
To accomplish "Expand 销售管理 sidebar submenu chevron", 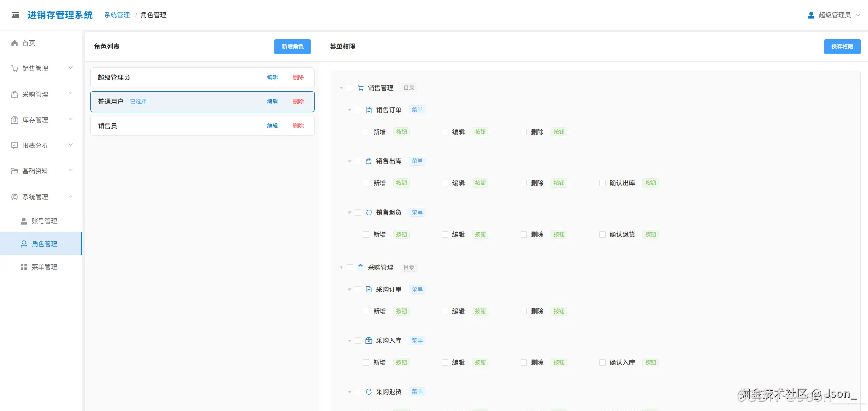I will click(x=71, y=68).
